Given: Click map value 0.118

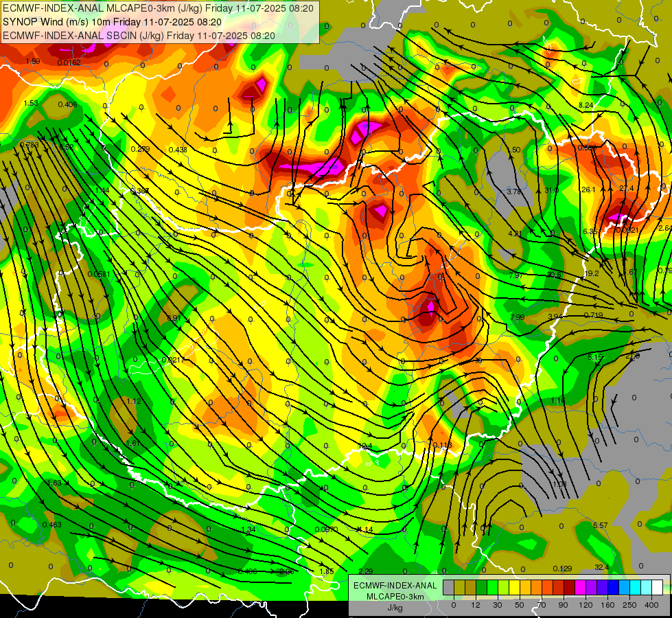Looking at the screenshot, I should point(442,445).
